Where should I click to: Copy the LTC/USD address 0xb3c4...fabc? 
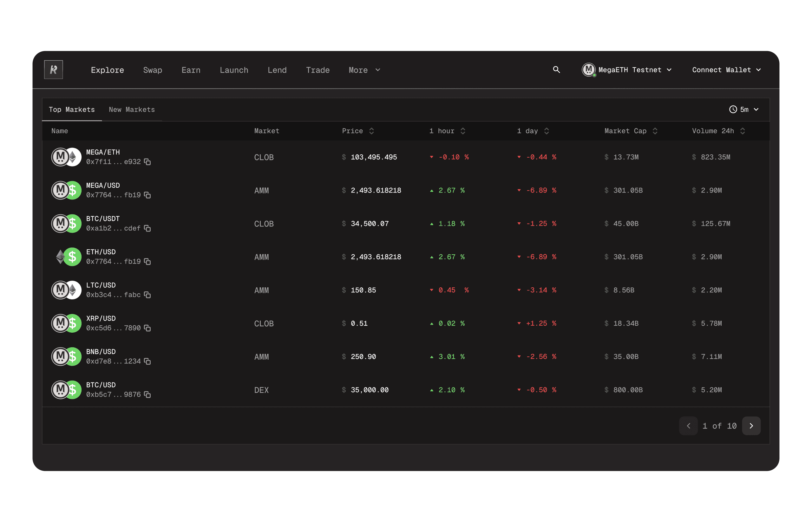point(147,295)
